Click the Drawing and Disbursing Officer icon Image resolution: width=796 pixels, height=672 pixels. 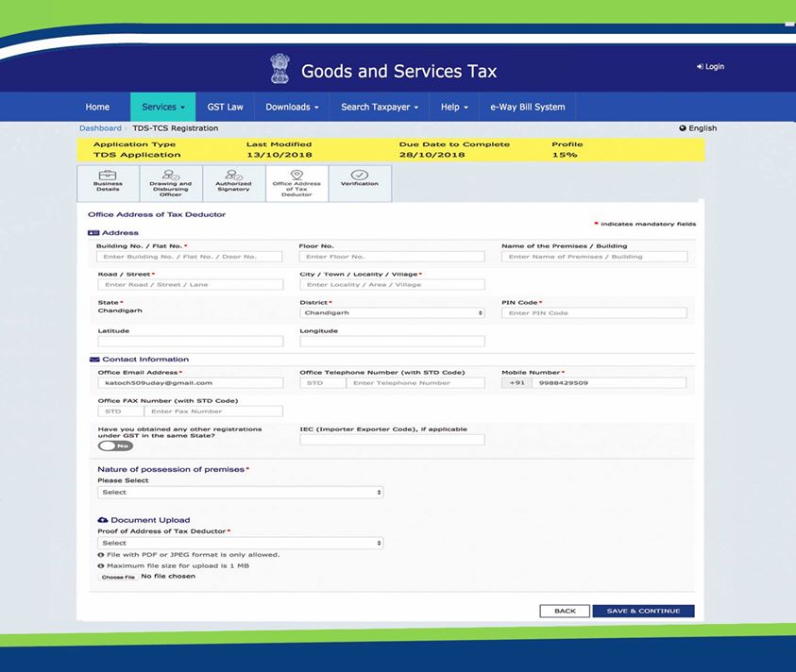(171, 176)
